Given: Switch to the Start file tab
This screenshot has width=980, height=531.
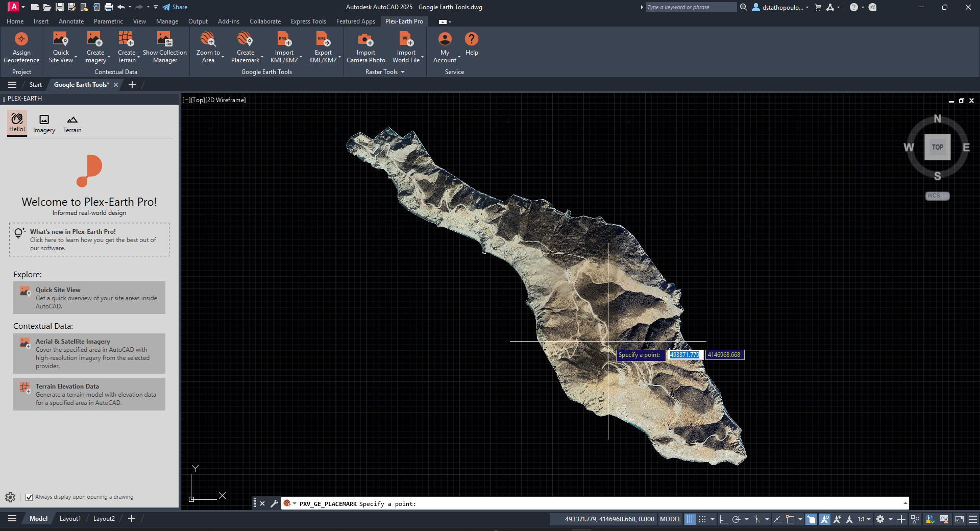Looking at the screenshot, I should pyautogui.click(x=35, y=85).
